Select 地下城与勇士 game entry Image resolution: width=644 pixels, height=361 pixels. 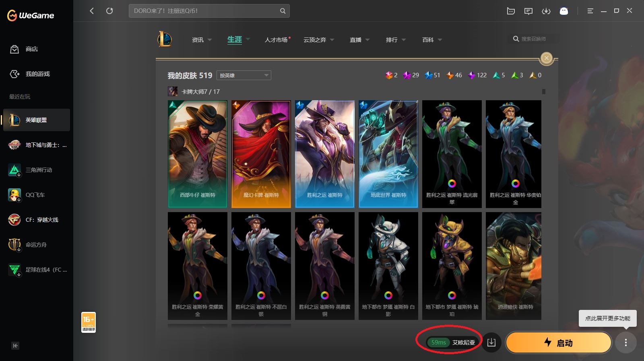37,145
